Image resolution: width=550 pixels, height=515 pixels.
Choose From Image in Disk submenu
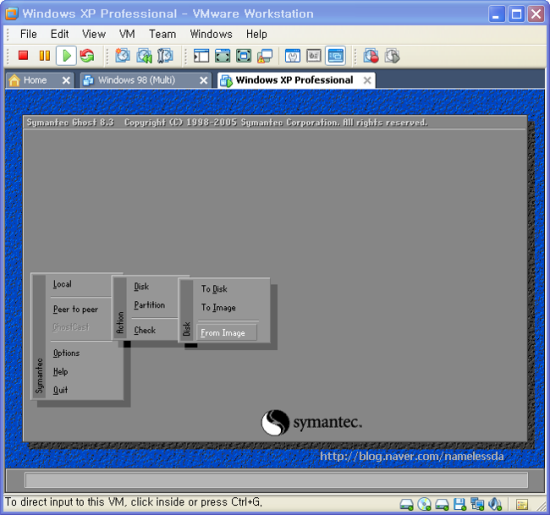pos(227,333)
